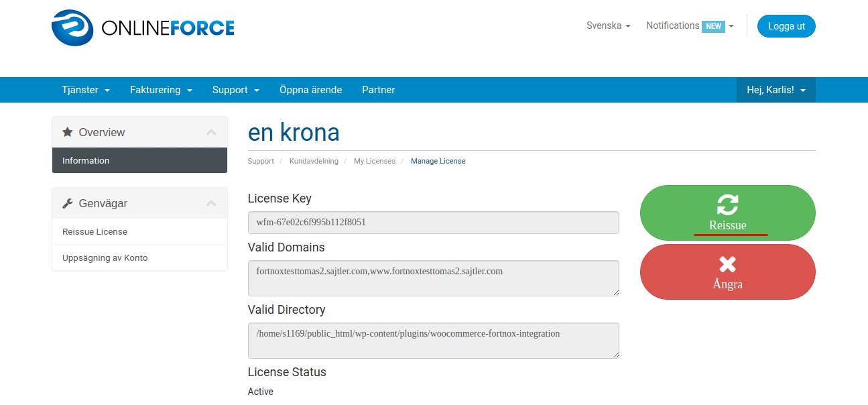The image size is (868, 405).
Task: Follow the My Licenses breadcrumb link
Action: click(x=375, y=161)
